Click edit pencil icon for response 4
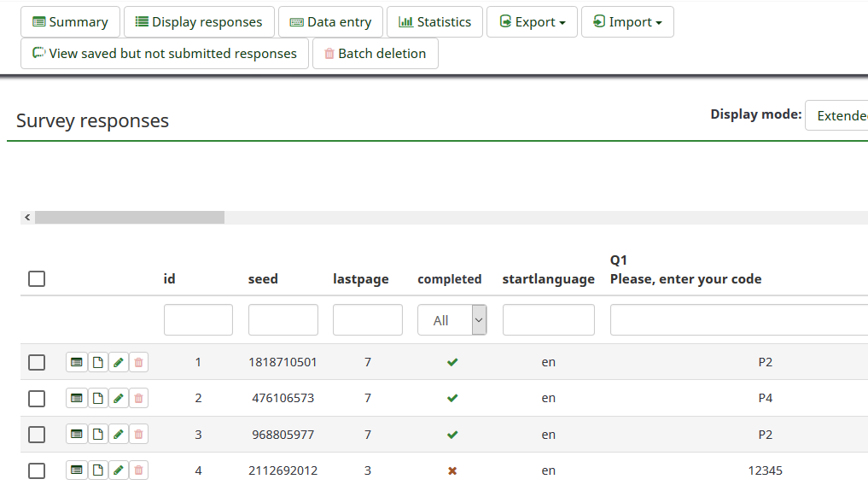Viewport: 868px width, 485px height. pos(119,470)
